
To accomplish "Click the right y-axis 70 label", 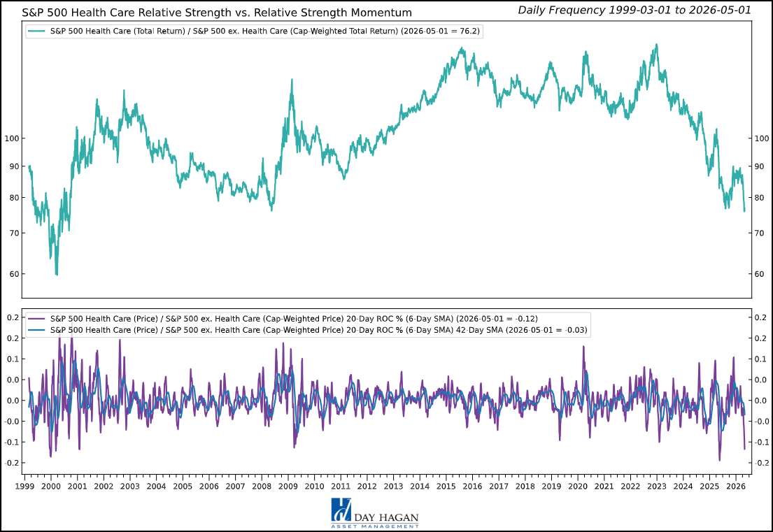I will point(760,233).
